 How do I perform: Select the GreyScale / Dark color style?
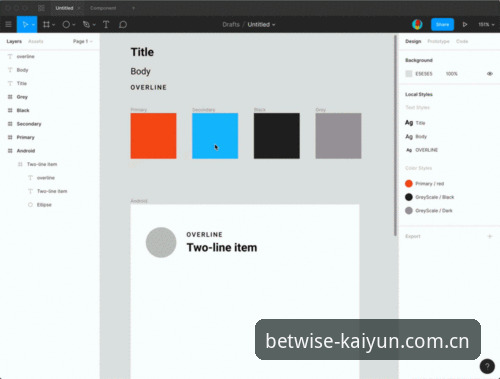coord(429,211)
